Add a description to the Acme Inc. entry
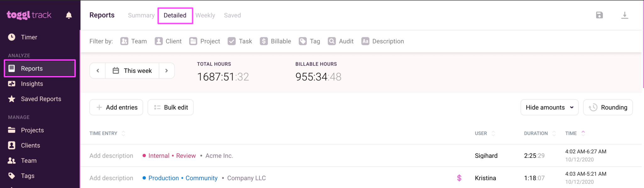 (111, 155)
